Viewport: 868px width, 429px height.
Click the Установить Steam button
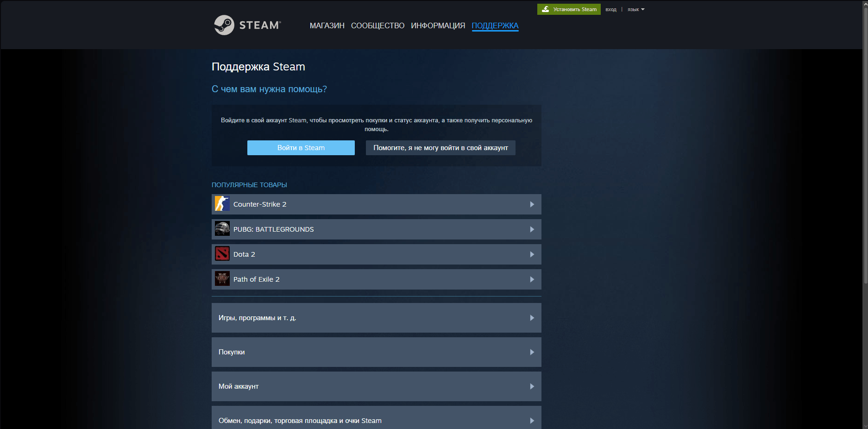click(x=569, y=9)
